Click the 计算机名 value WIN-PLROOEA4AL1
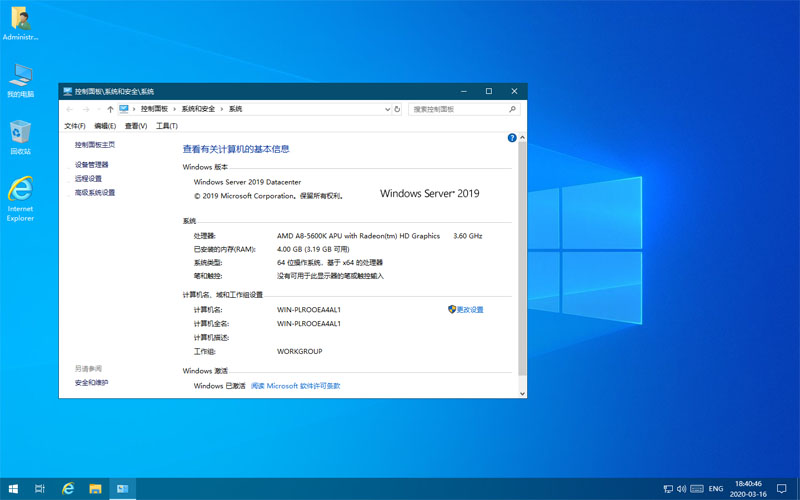Image resolution: width=800 pixels, height=500 pixels. point(309,310)
